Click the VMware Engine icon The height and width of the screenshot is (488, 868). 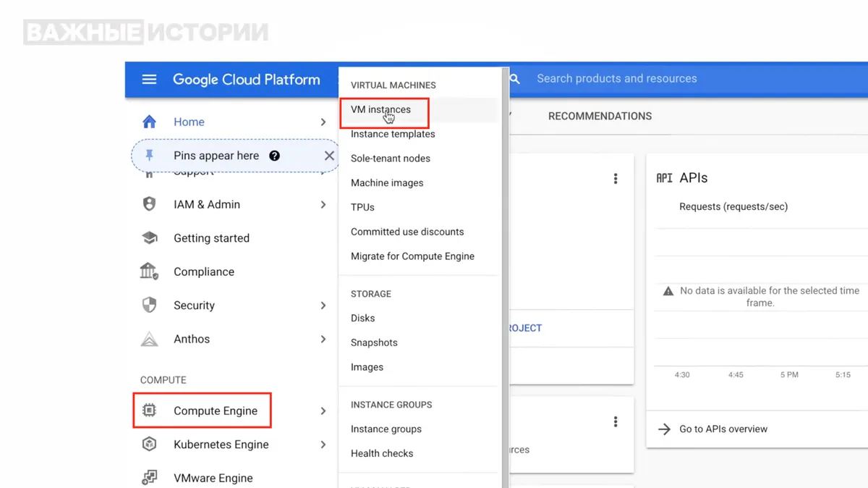149,478
